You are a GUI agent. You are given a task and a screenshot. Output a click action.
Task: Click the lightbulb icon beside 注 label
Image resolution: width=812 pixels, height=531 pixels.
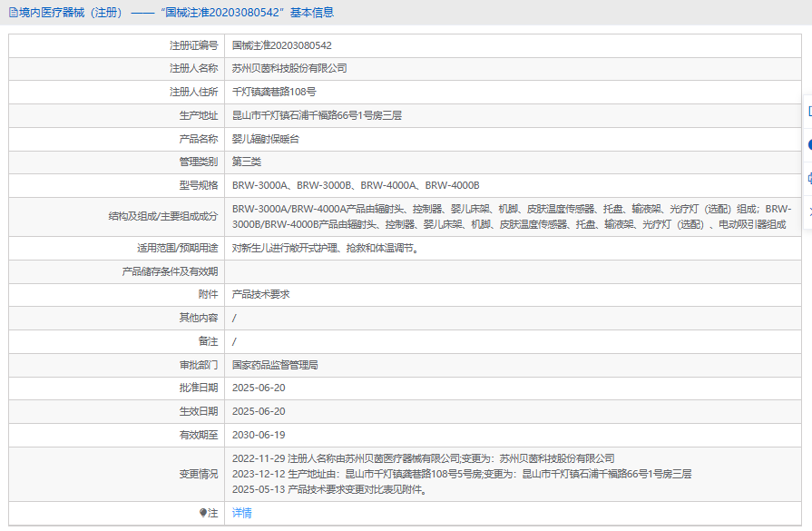point(203,513)
